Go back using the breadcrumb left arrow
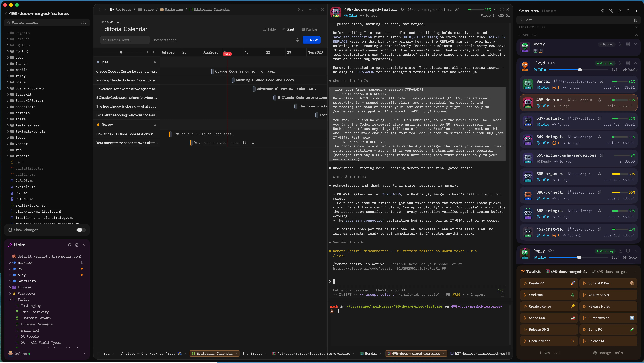 pos(99,9)
